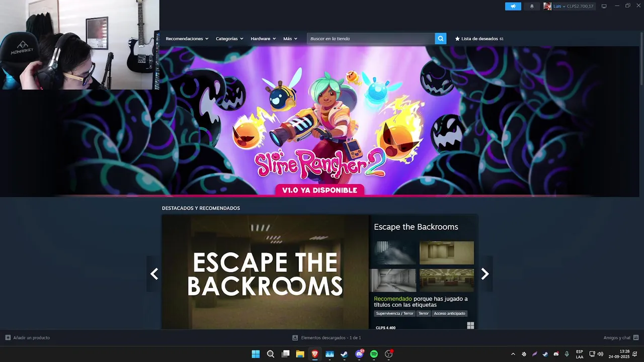Click V1.0 YA DISPONIBLE banner label
The image size is (644, 362).
click(319, 190)
